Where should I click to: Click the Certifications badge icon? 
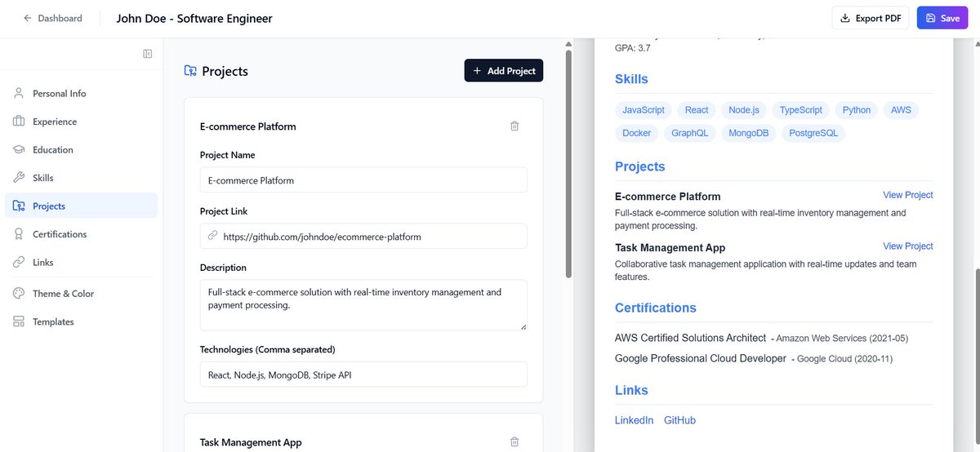pos(18,234)
